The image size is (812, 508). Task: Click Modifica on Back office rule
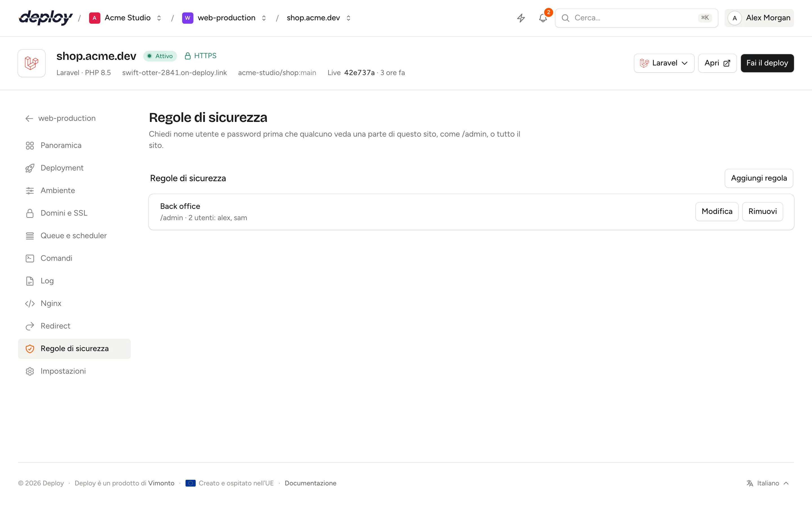(x=717, y=211)
